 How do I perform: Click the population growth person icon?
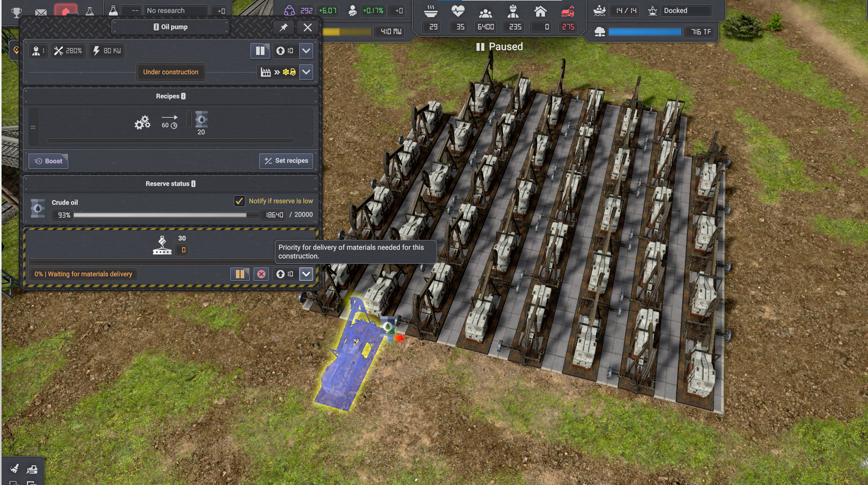pos(353,10)
